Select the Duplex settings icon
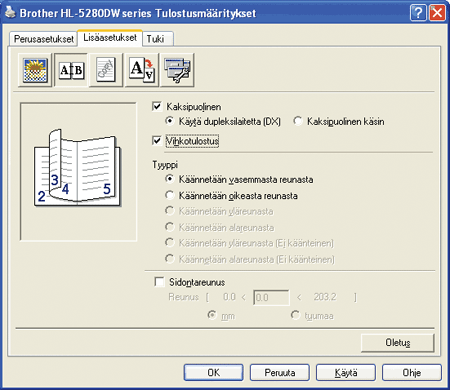450x390 pixels. point(71,70)
